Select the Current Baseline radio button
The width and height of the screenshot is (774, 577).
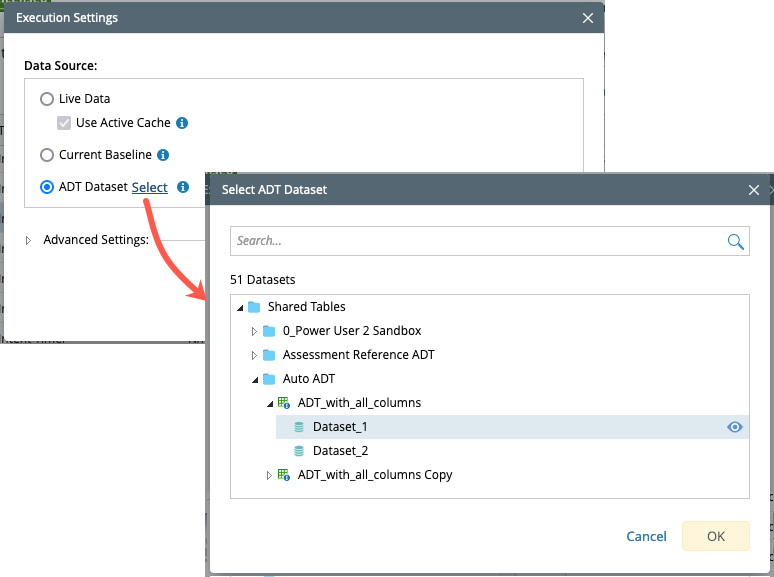pyautogui.click(x=47, y=155)
